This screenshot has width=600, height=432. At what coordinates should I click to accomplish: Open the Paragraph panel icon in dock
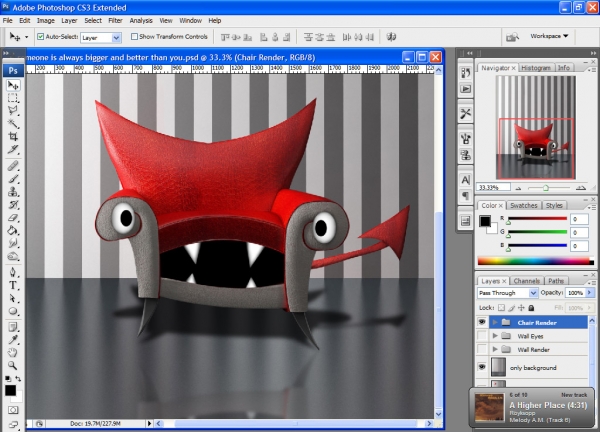click(x=466, y=196)
